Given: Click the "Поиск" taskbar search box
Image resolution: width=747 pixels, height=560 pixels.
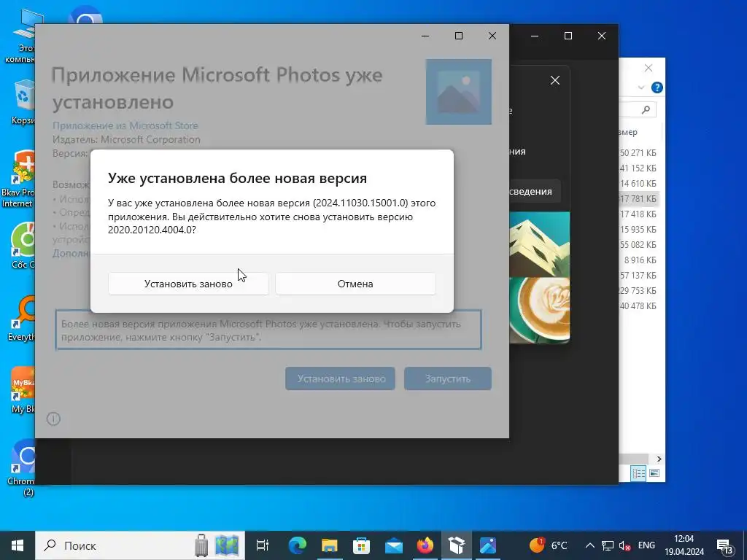Looking at the screenshot, I should pyautogui.click(x=115, y=545).
